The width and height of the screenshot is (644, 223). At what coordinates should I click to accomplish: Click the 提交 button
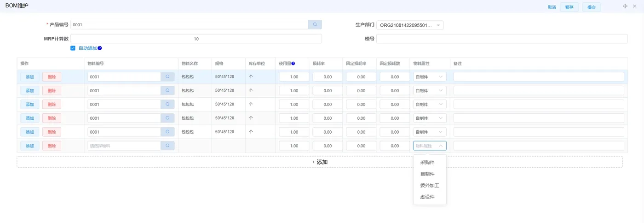click(x=592, y=7)
